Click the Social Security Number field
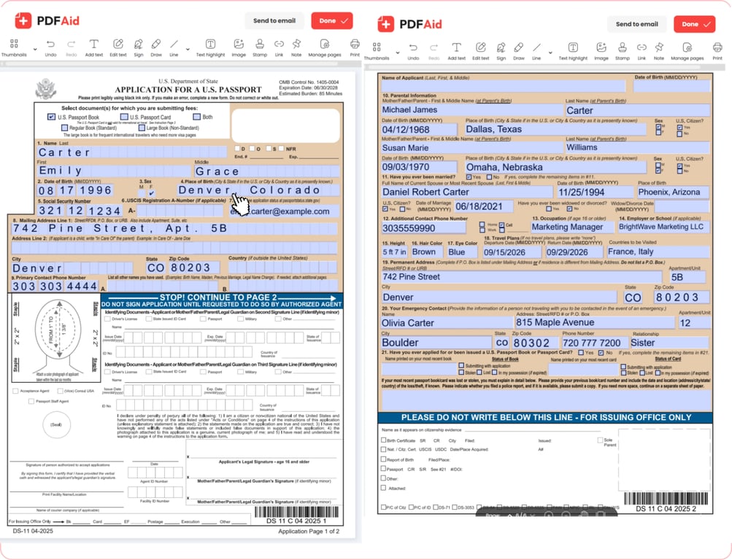The height and width of the screenshot is (560, 732). 80,211
